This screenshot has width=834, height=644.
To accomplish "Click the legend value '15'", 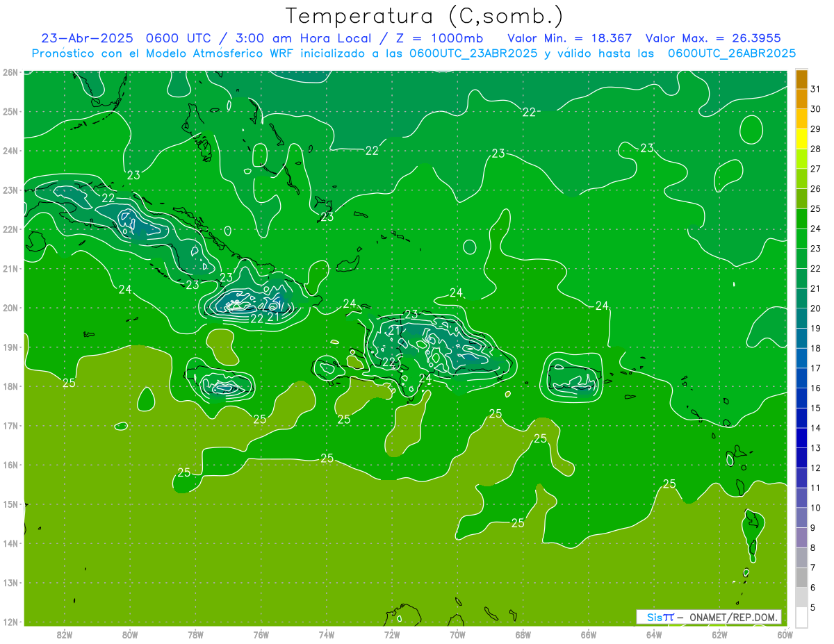I will 816,408.
